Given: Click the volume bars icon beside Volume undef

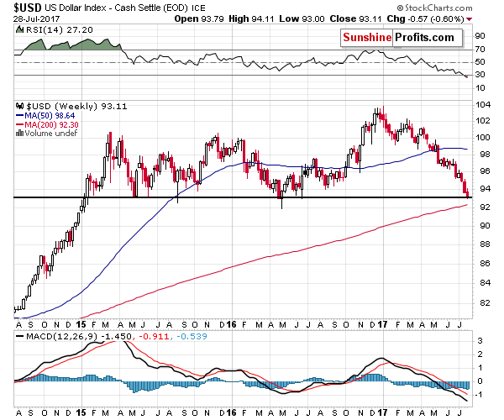Looking at the screenshot, I should (x=19, y=133).
